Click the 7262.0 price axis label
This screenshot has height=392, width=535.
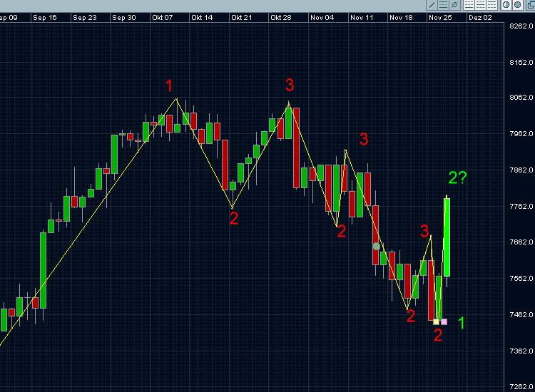coord(521,387)
